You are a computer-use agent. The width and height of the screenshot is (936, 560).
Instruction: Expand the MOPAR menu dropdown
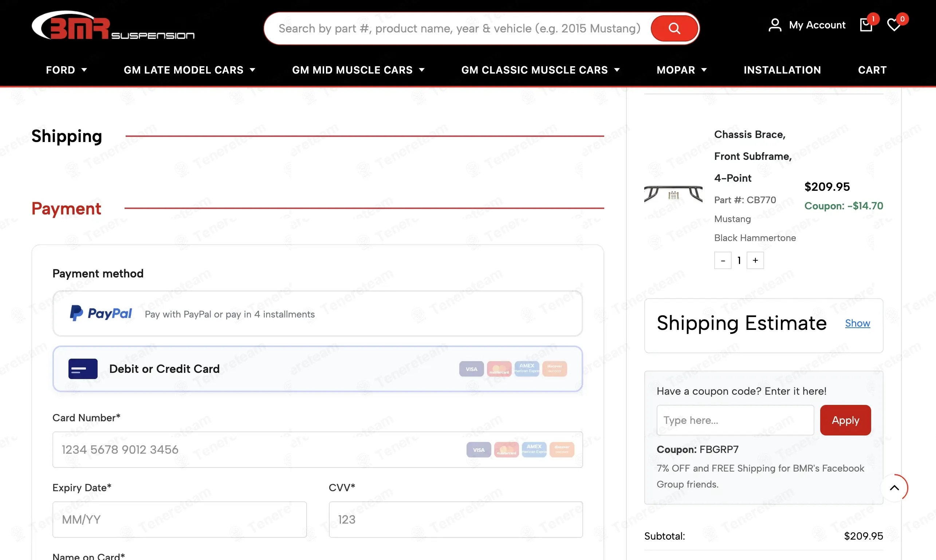coord(682,70)
